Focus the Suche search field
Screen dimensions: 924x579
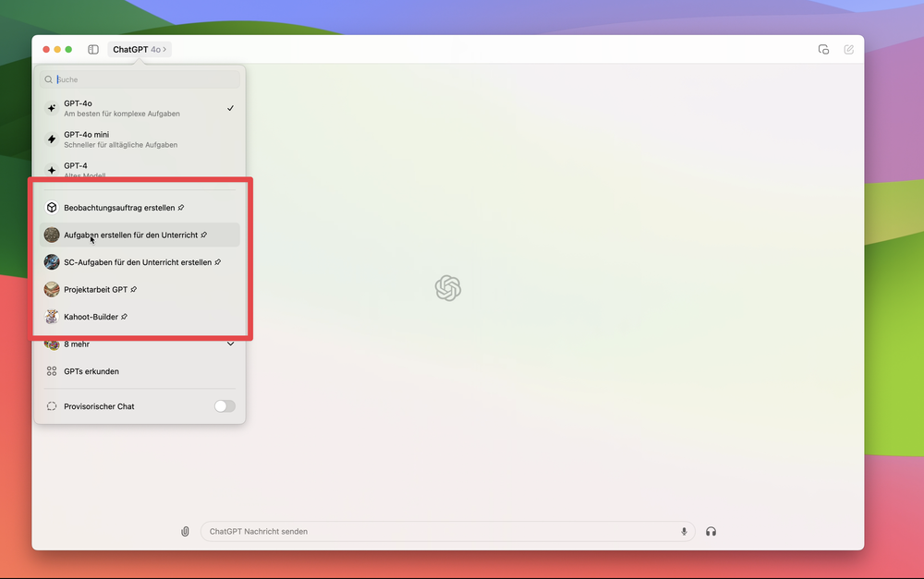pos(140,79)
